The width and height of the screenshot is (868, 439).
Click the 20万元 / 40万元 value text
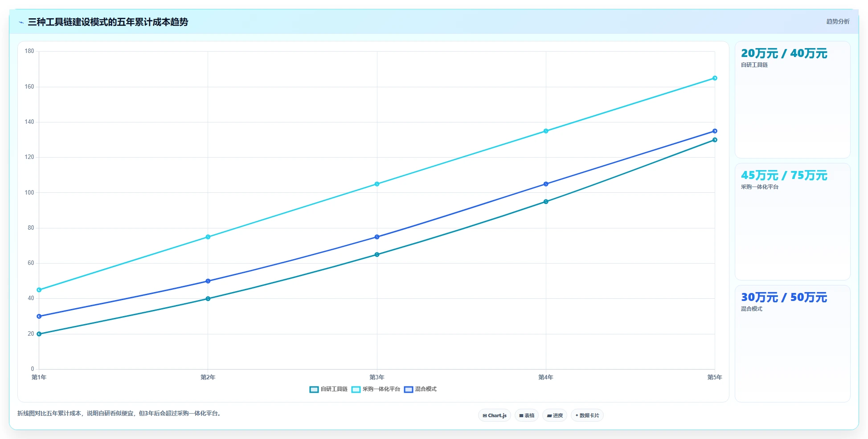coord(784,53)
